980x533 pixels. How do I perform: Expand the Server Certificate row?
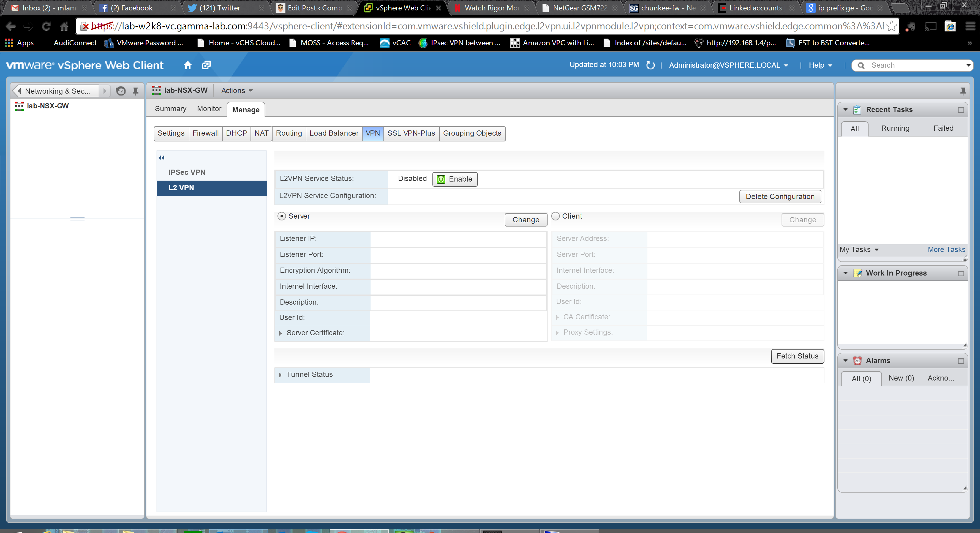point(281,333)
